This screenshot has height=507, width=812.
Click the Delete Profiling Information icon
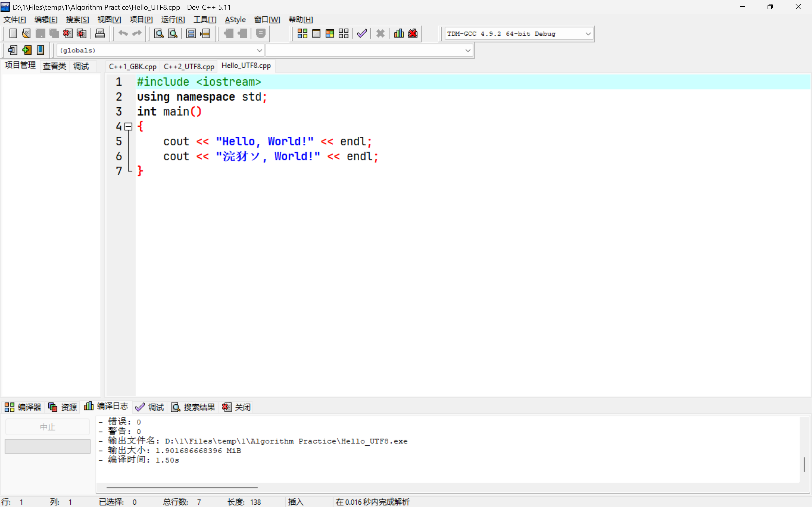[412, 34]
